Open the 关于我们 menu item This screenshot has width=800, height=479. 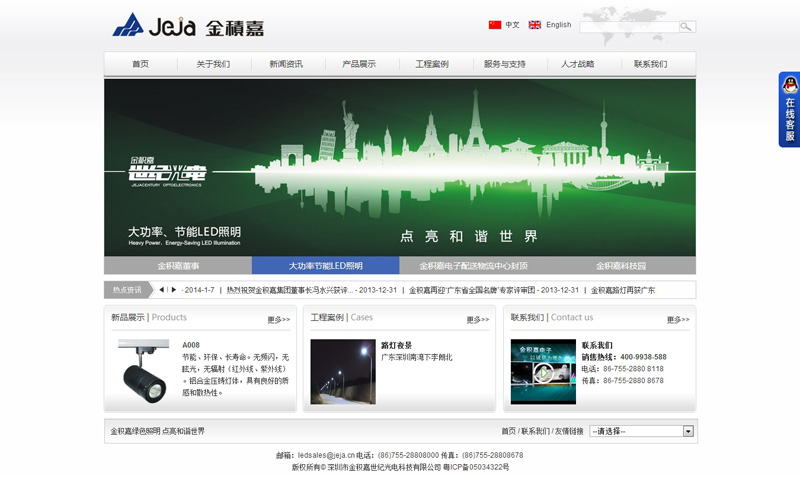pos(213,64)
